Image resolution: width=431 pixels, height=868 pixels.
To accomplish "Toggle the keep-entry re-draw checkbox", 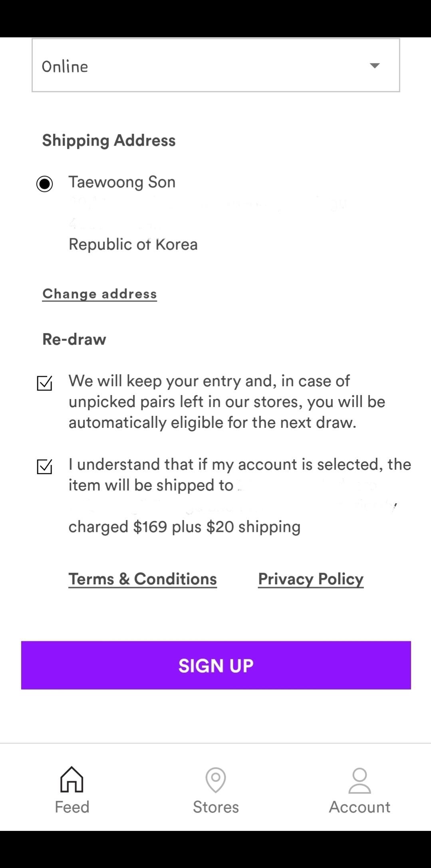I will [44, 383].
